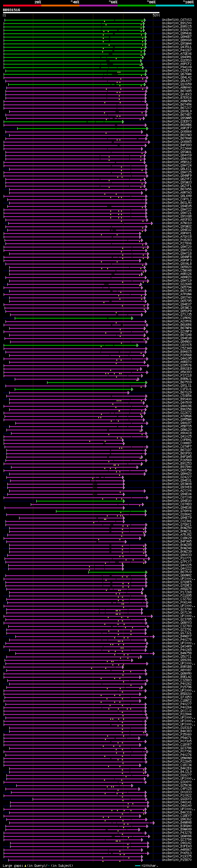Select the UniRef100_C1BYR7 label
197x868 pixels.
(177, 744)
